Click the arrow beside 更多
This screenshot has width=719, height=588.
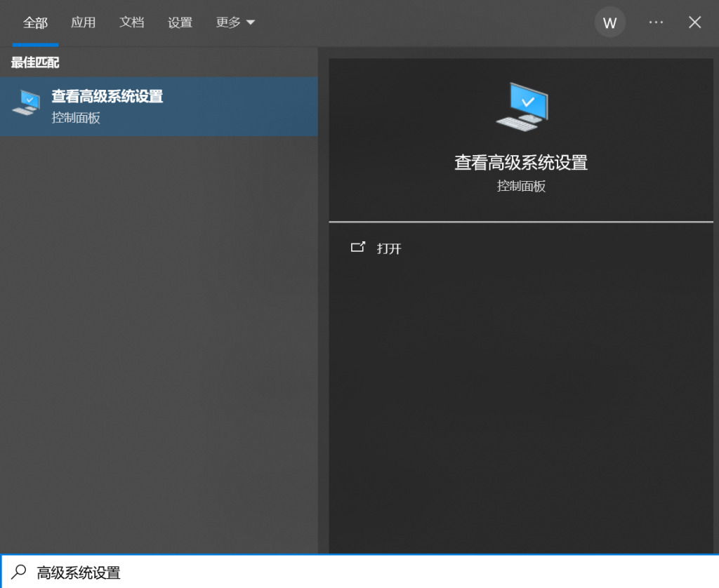click(251, 23)
